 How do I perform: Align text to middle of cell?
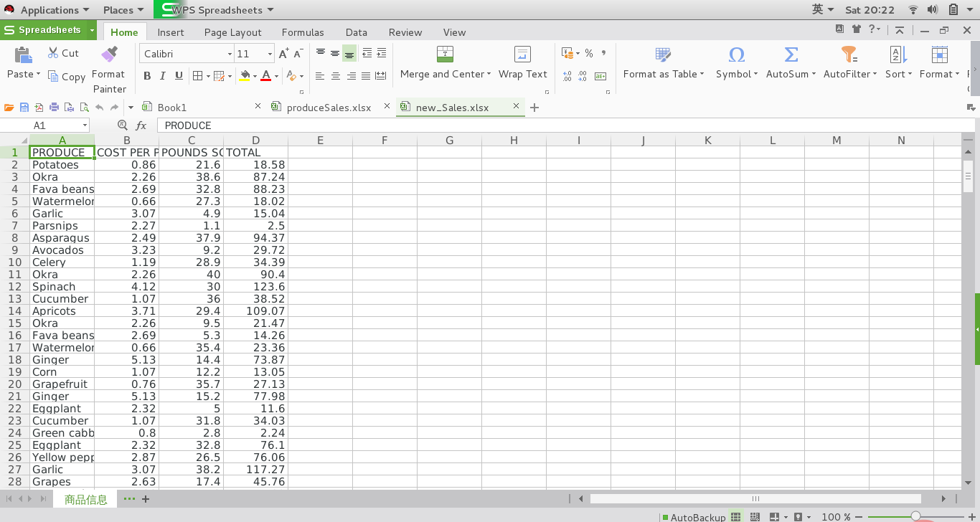click(334, 53)
